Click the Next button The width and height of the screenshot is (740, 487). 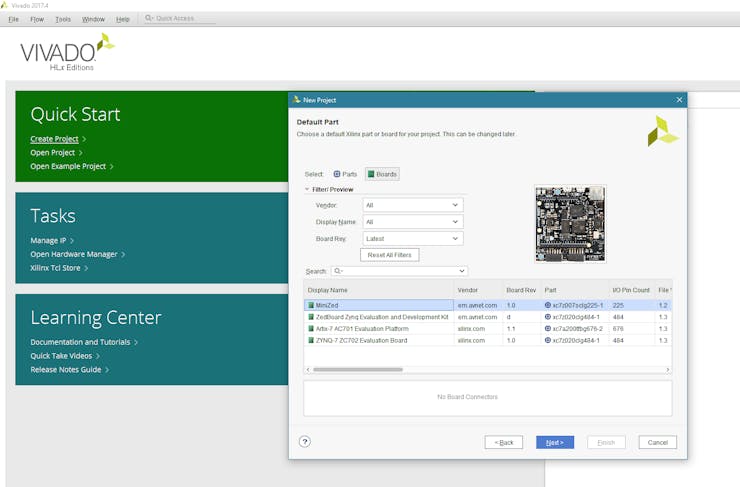coord(555,442)
